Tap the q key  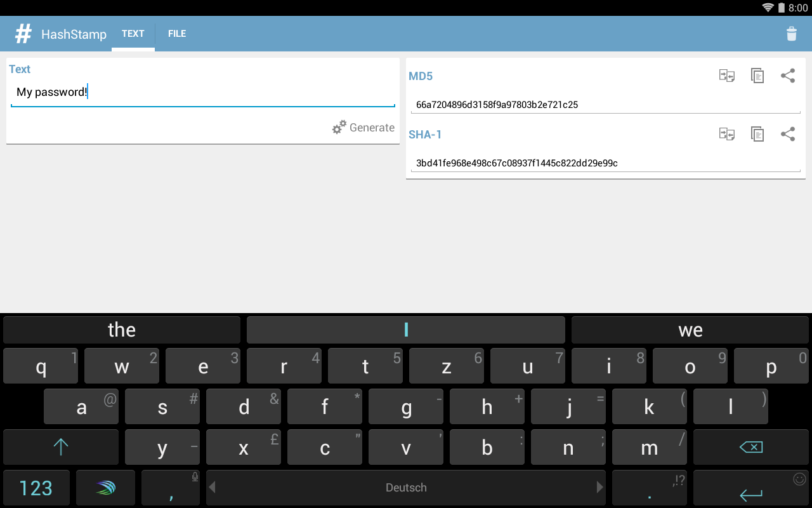[x=41, y=366]
